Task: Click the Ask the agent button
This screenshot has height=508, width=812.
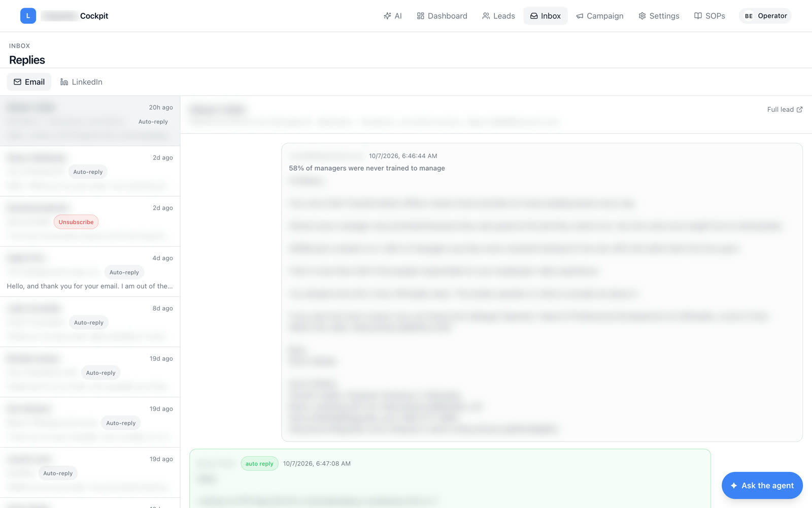Action: click(x=762, y=486)
